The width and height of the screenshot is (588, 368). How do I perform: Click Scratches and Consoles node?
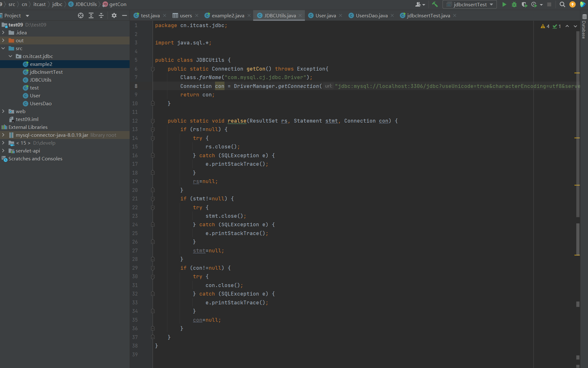pos(35,158)
